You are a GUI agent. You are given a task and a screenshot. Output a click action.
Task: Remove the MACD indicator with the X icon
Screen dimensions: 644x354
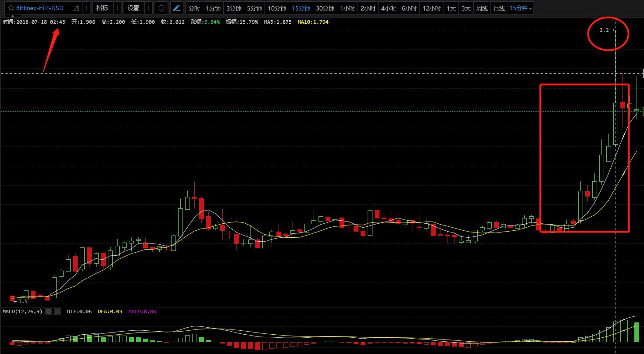tap(57, 311)
